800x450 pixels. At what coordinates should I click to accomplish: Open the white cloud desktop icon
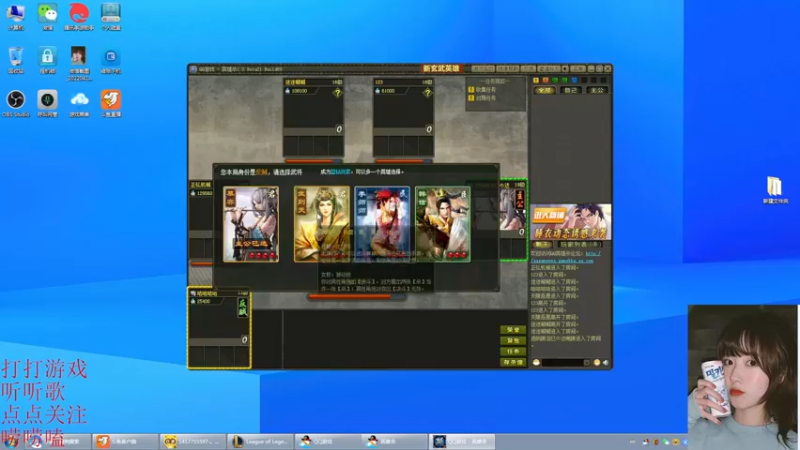pyautogui.click(x=79, y=104)
